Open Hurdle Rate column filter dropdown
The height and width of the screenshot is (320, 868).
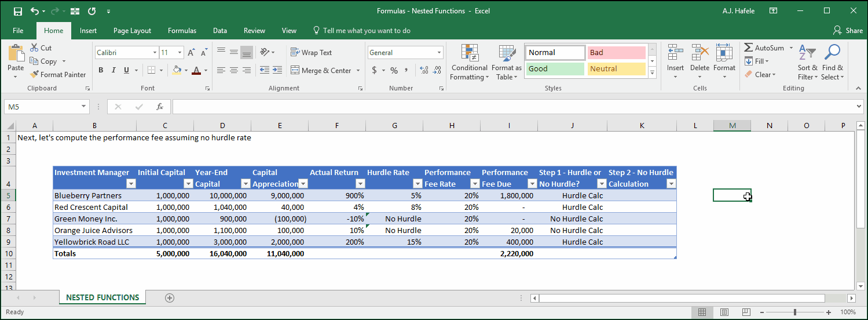click(417, 184)
